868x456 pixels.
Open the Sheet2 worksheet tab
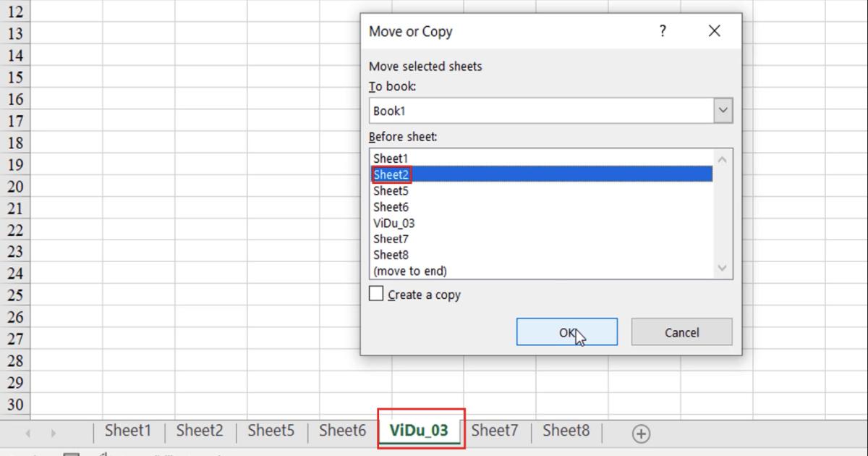(x=199, y=430)
